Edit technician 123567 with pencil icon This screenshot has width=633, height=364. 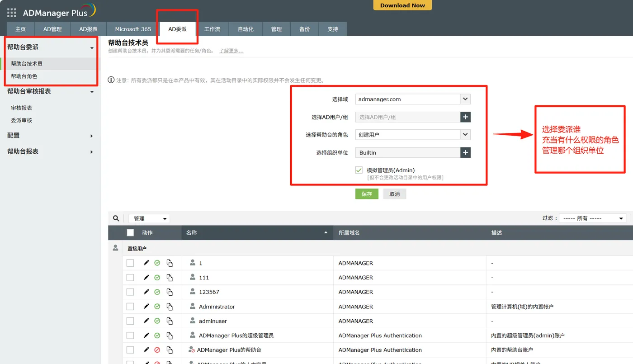coord(146,292)
